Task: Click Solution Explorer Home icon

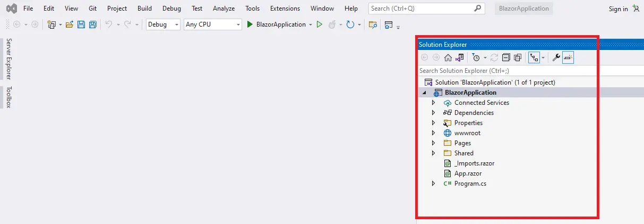Action: (x=448, y=57)
